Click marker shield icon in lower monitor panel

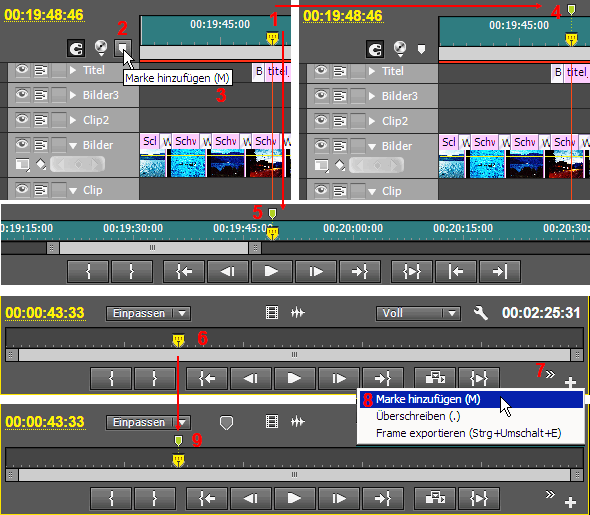coord(226,422)
